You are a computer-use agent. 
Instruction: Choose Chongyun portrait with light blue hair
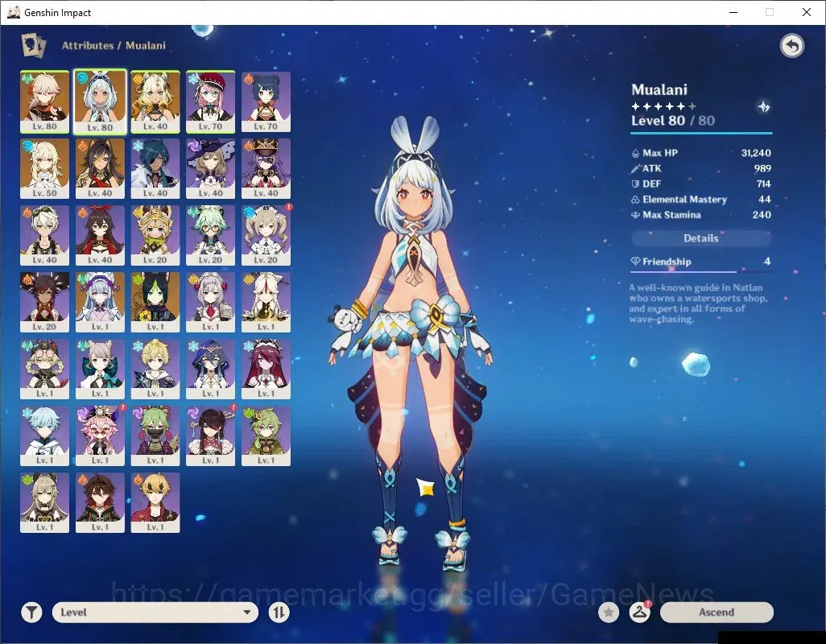[45, 436]
